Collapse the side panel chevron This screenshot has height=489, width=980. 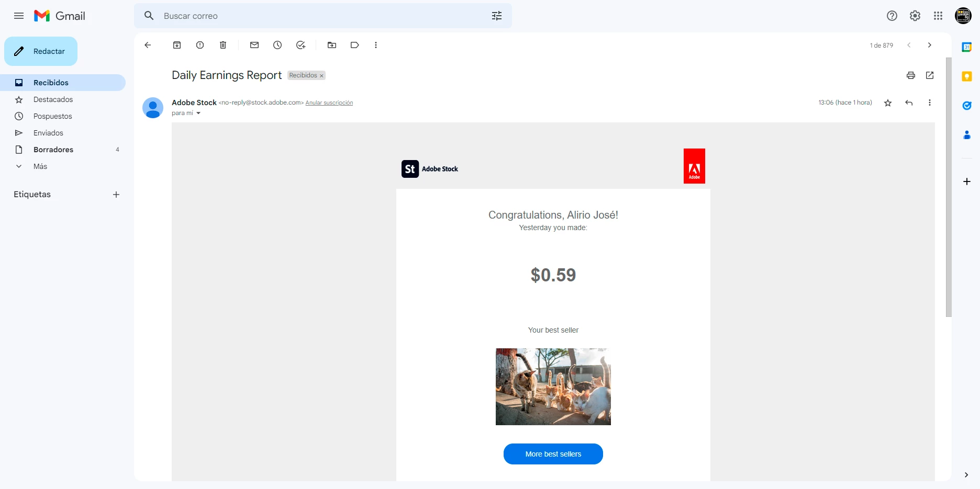point(966,475)
